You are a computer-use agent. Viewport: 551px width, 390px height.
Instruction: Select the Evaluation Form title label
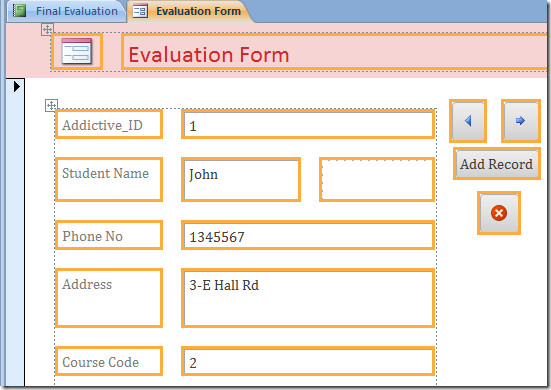[334, 52]
